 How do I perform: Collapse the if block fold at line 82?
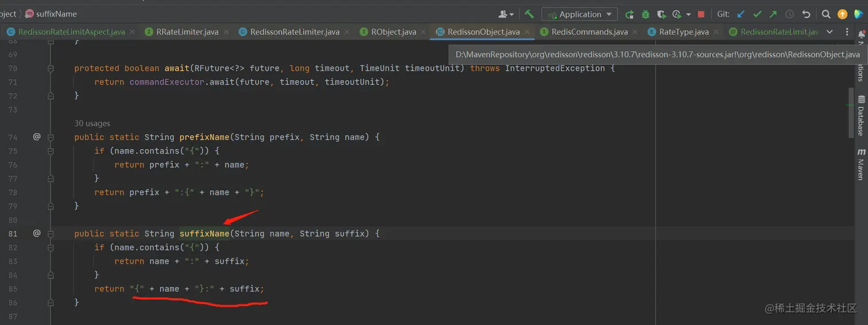[x=51, y=247]
